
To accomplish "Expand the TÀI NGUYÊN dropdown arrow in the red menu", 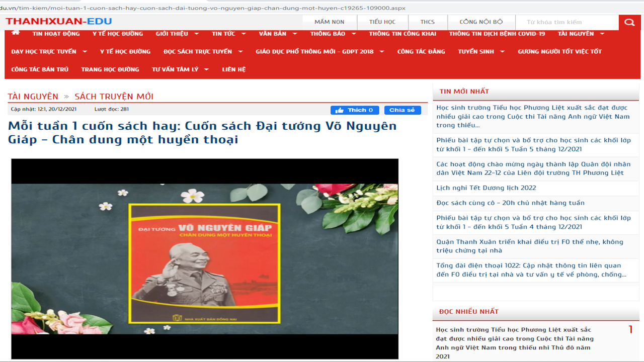I will tap(602, 34).
